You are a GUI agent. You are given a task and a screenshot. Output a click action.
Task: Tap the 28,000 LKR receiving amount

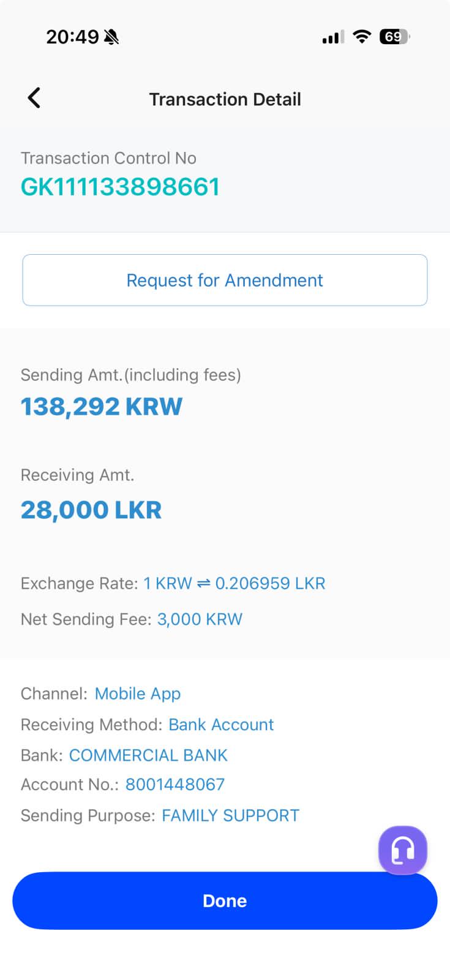click(x=91, y=510)
